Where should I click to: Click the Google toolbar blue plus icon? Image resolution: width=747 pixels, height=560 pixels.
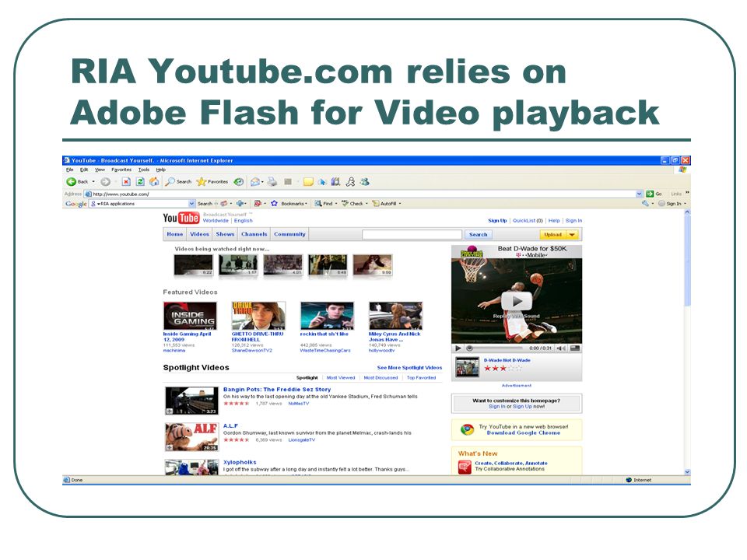(x=240, y=203)
